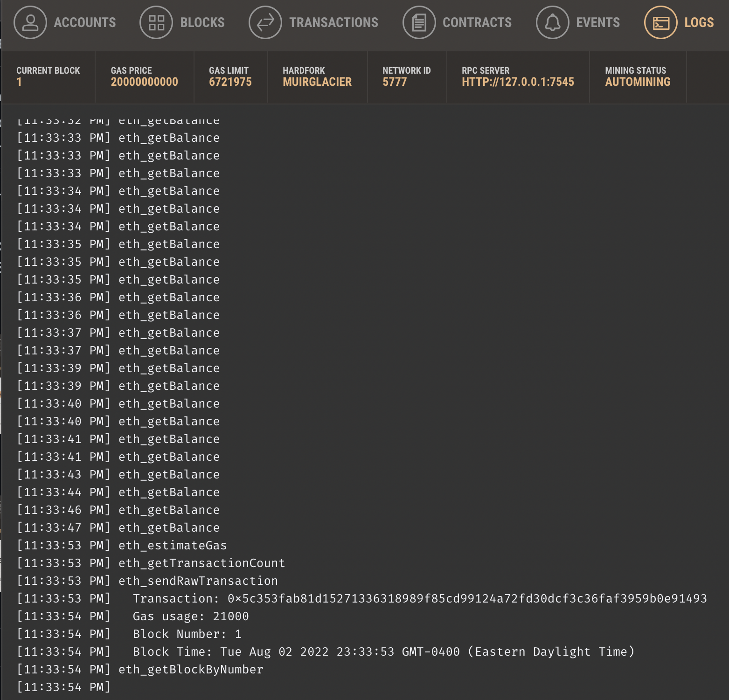Click the gas limit 6721975 value

point(230,82)
